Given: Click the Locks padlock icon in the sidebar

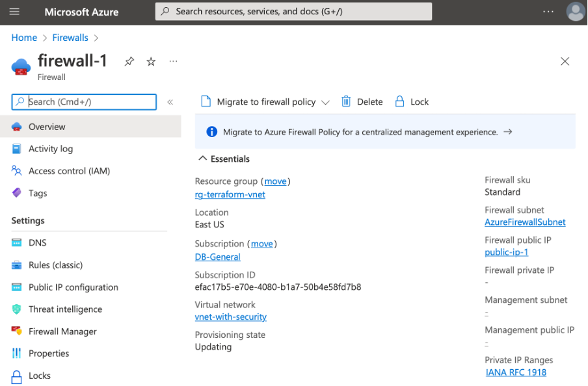Looking at the screenshot, I should click(x=16, y=377).
